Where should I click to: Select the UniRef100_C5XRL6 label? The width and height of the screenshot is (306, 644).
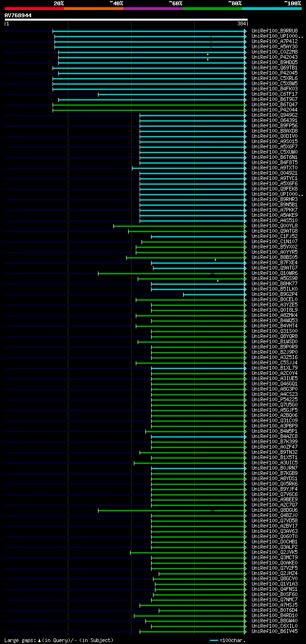[274, 79]
